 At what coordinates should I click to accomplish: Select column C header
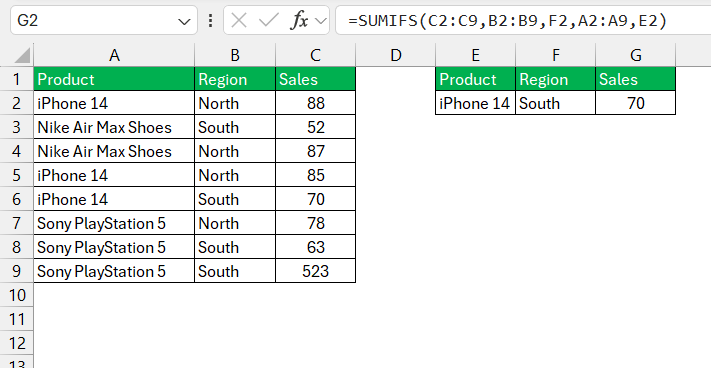[x=316, y=55]
